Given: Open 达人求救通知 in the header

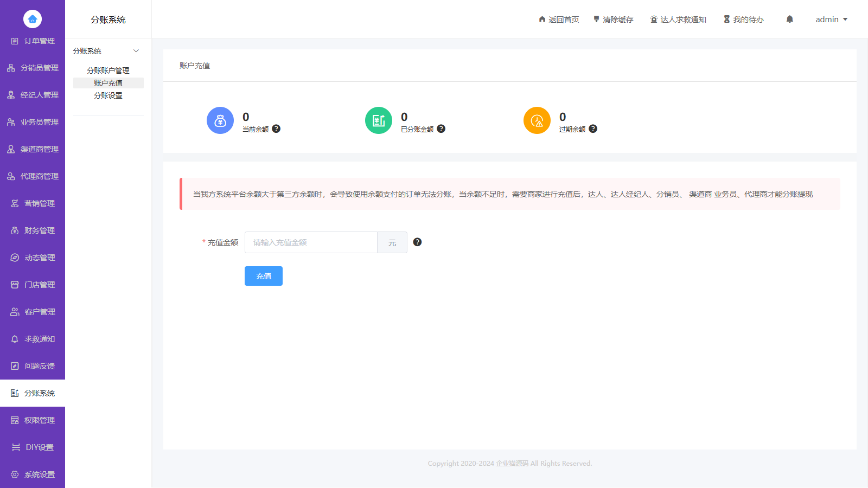Looking at the screenshot, I should (x=678, y=20).
